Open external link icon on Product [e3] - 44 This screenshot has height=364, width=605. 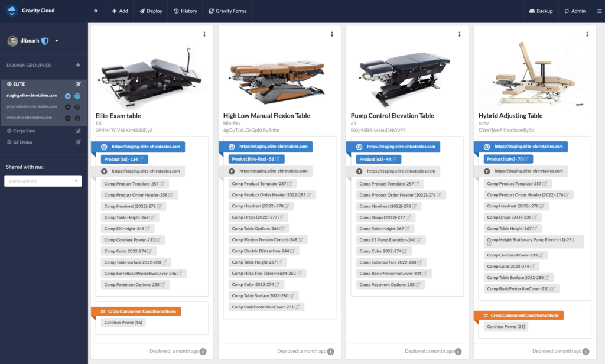[394, 160]
